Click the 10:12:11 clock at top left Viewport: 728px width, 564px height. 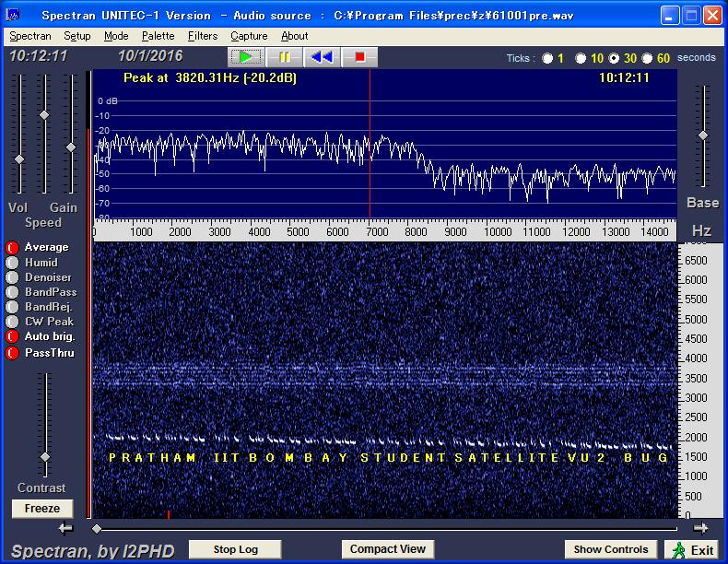click(39, 56)
